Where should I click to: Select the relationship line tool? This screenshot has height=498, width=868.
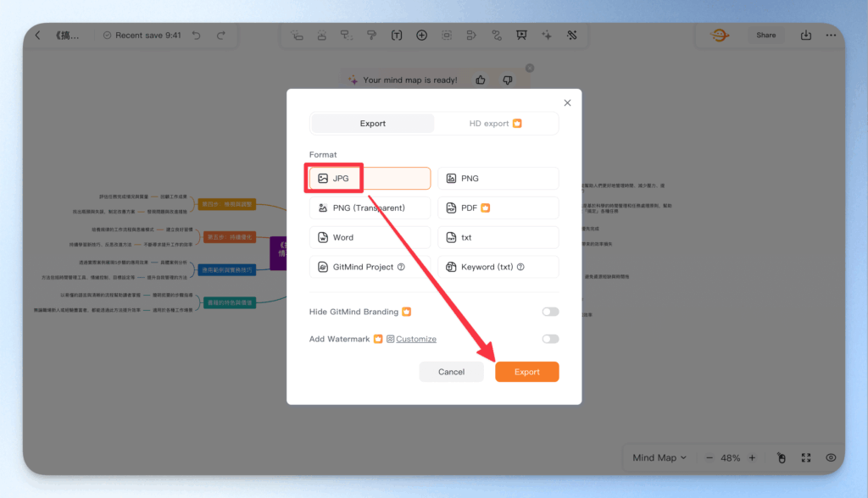click(x=497, y=35)
